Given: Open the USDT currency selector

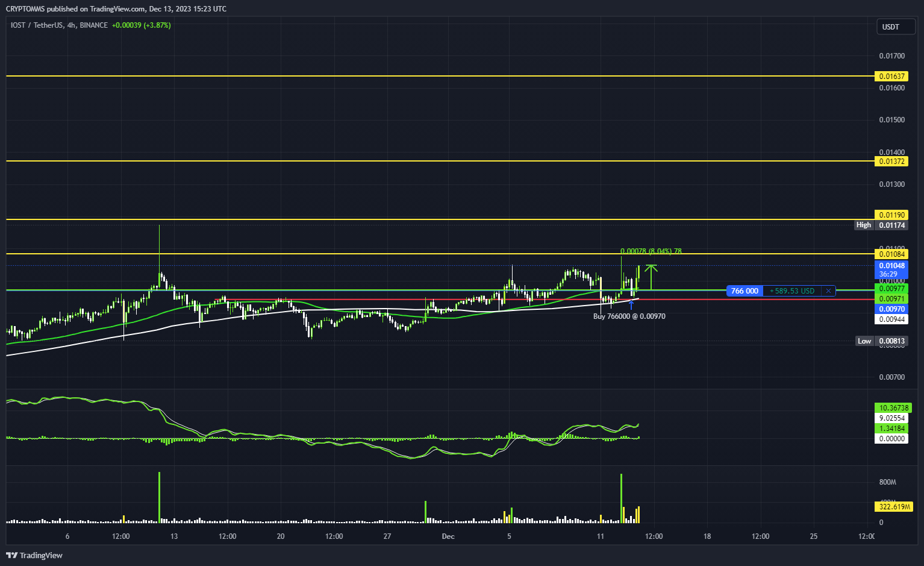Looking at the screenshot, I should [x=896, y=27].
